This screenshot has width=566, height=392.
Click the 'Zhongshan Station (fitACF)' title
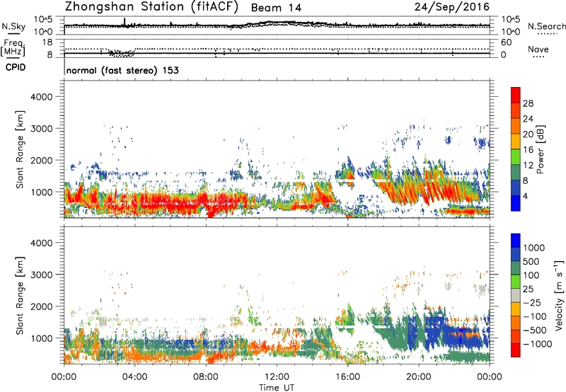(151, 7)
